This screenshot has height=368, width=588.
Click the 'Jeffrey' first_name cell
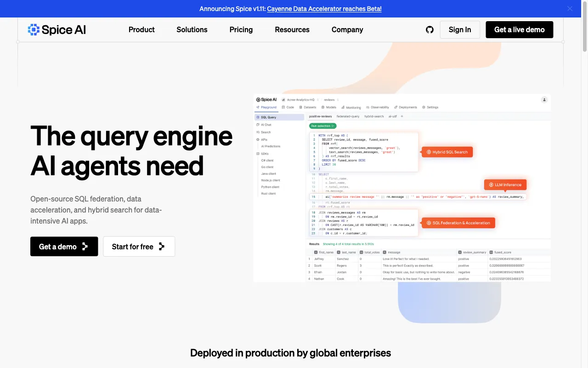319,259
